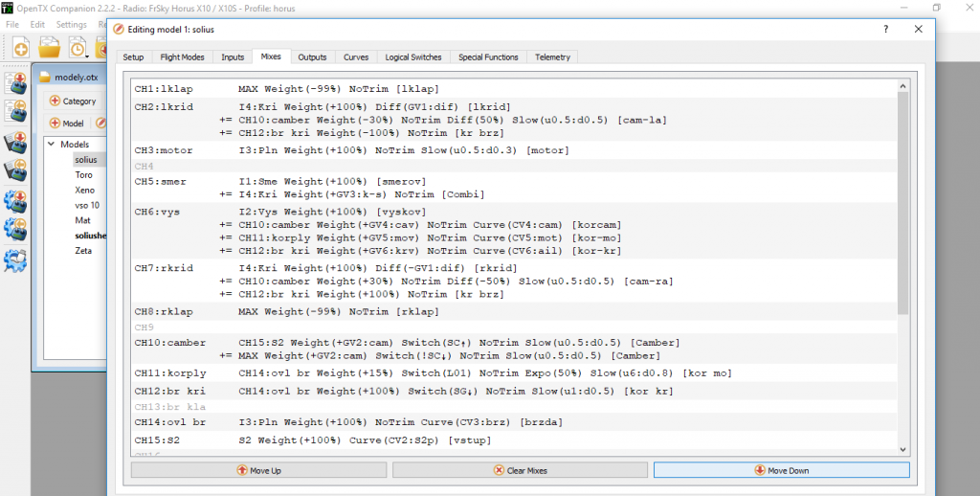This screenshot has width=980, height=496.
Task: Select the Zeta model in the list
Action: pyautogui.click(x=83, y=249)
